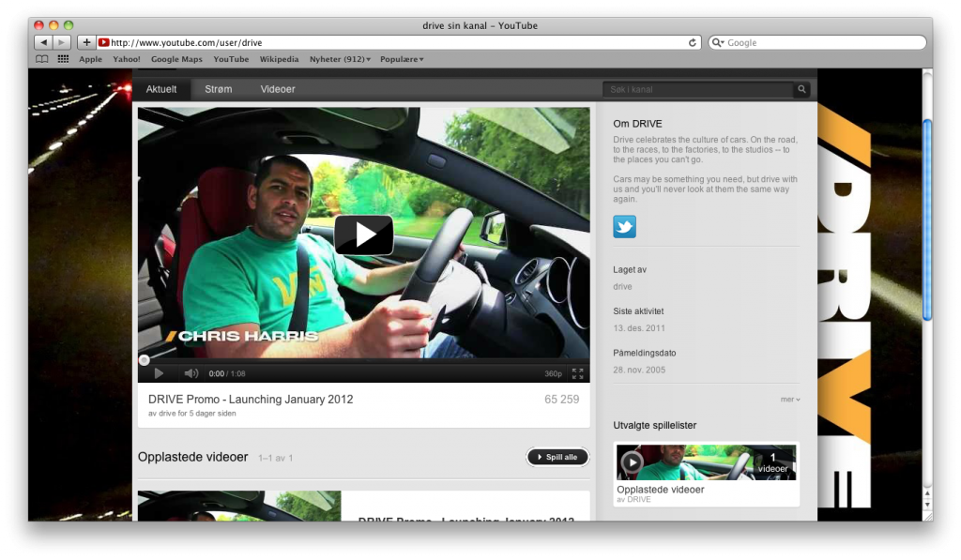Expand channel info with 'mer' link

click(x=790, y=400)
